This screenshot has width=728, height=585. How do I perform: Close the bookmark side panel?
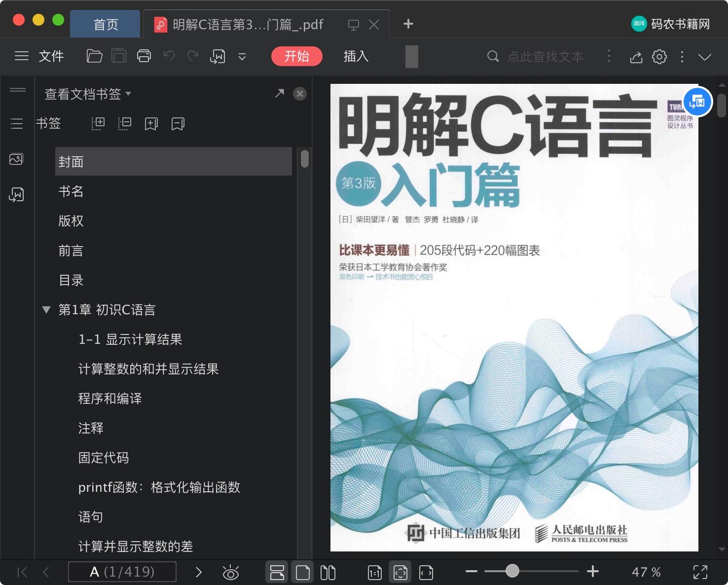point(300,94)
